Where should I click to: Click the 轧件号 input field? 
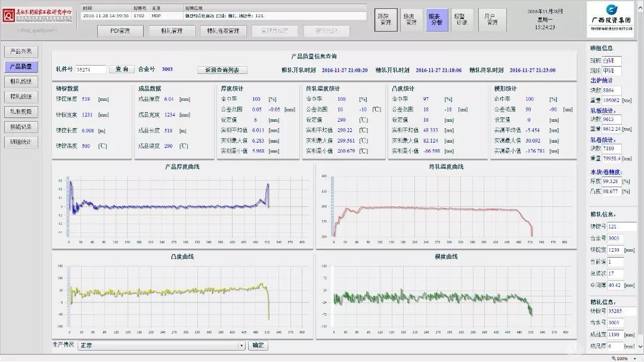pyautogui.click(x=91, y=69)
